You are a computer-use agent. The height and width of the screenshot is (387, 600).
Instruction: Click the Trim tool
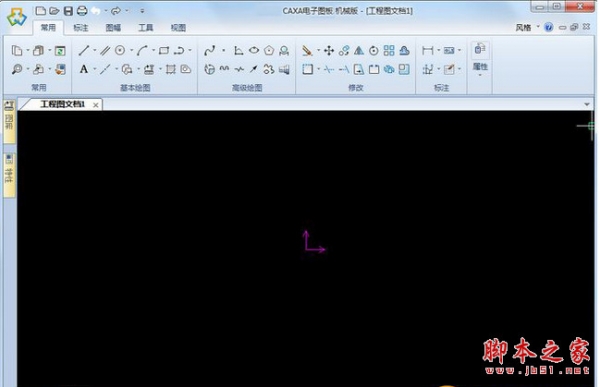(329, 69)
